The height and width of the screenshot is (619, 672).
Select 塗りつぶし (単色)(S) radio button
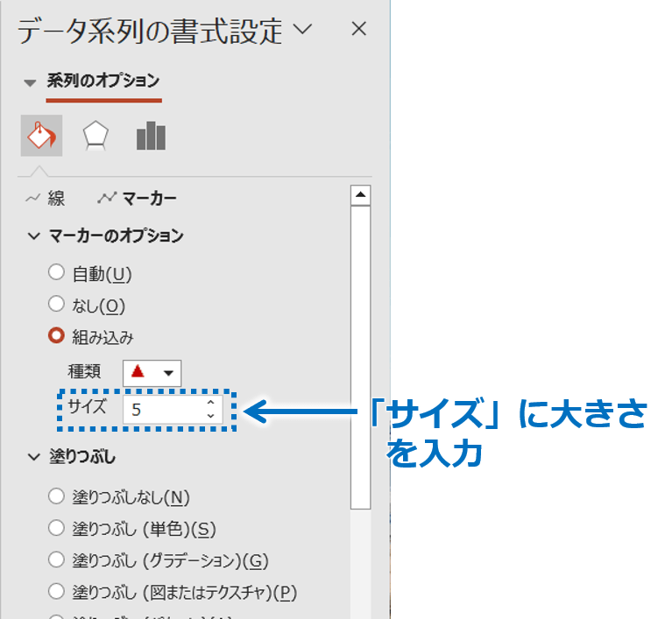56,528
